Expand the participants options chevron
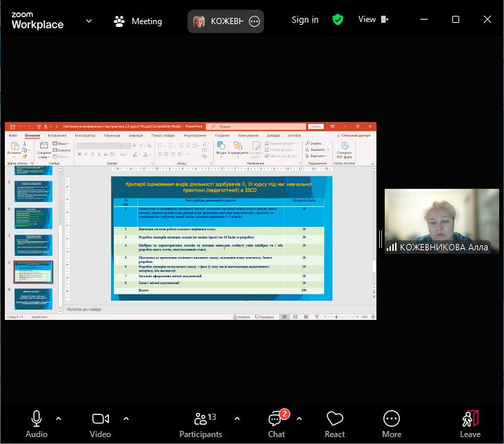 237,418
